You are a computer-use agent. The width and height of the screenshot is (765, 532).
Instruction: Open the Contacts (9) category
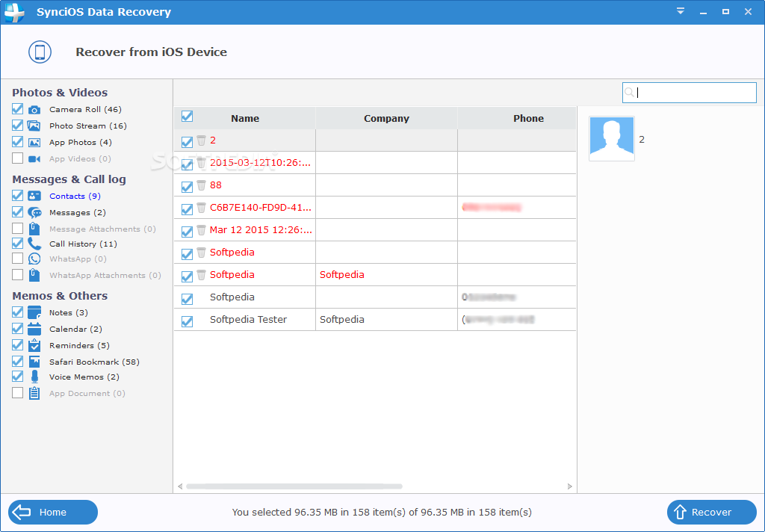75,197
